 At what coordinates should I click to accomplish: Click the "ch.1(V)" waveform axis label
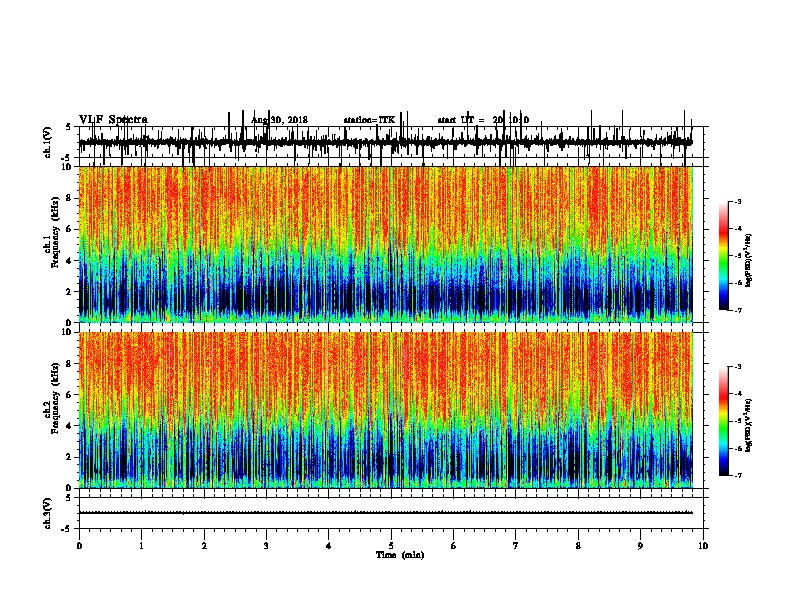(48, 142)
